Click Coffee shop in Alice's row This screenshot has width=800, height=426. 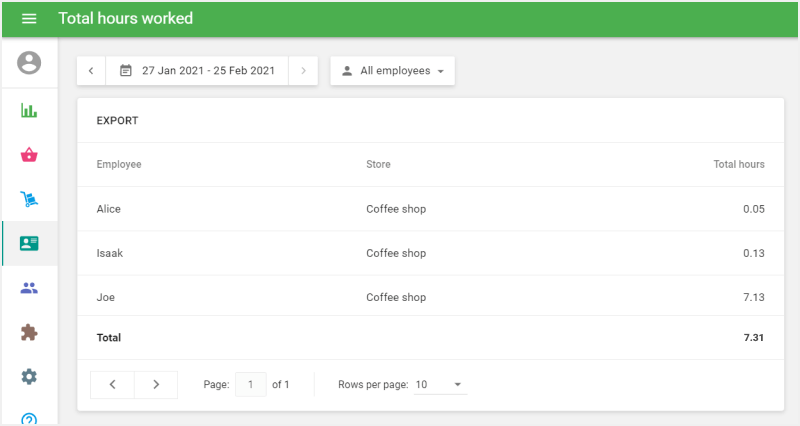(396, 209)
